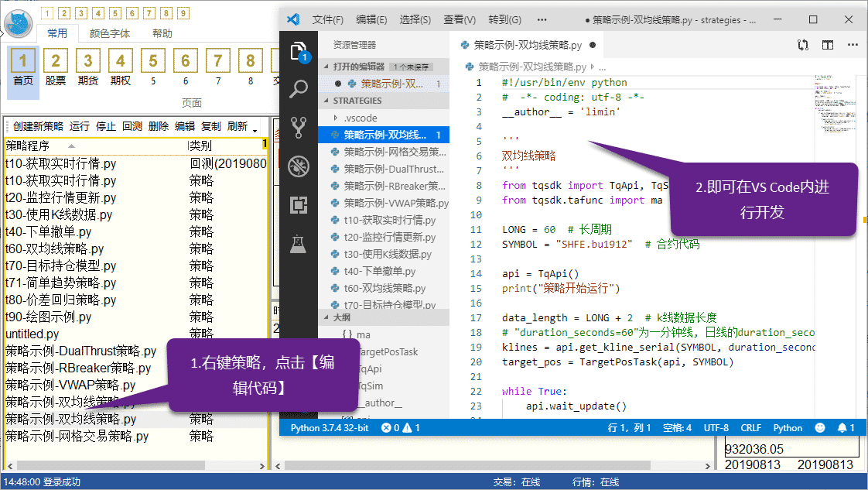Click the notification bell in status bar
This screenshot has height=490, width=868.
[846, 427]
